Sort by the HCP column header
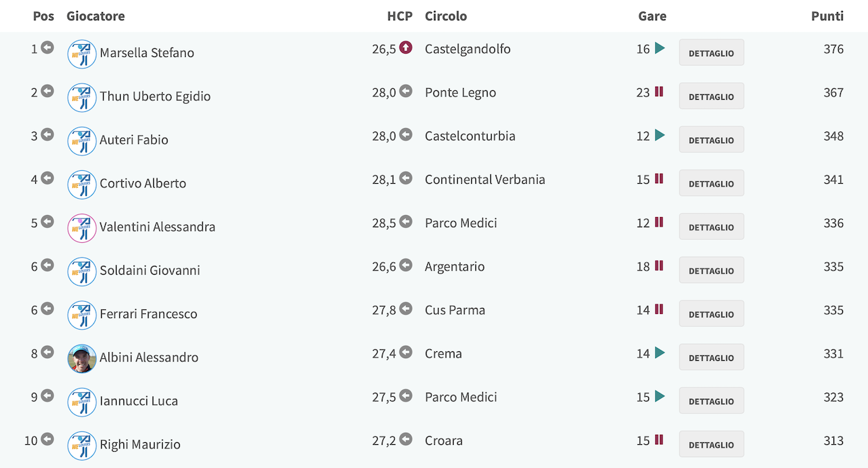Viewport: 868px width, 468px height. click(x=399, y=16)
